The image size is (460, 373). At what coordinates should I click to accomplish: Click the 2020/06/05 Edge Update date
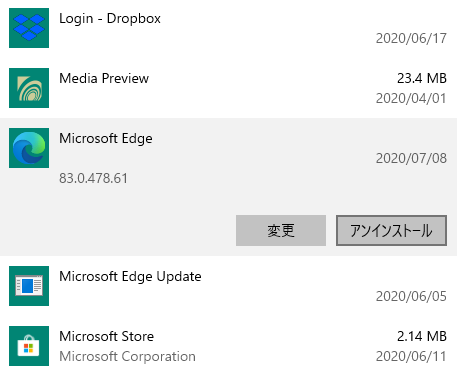coord(411,296)
